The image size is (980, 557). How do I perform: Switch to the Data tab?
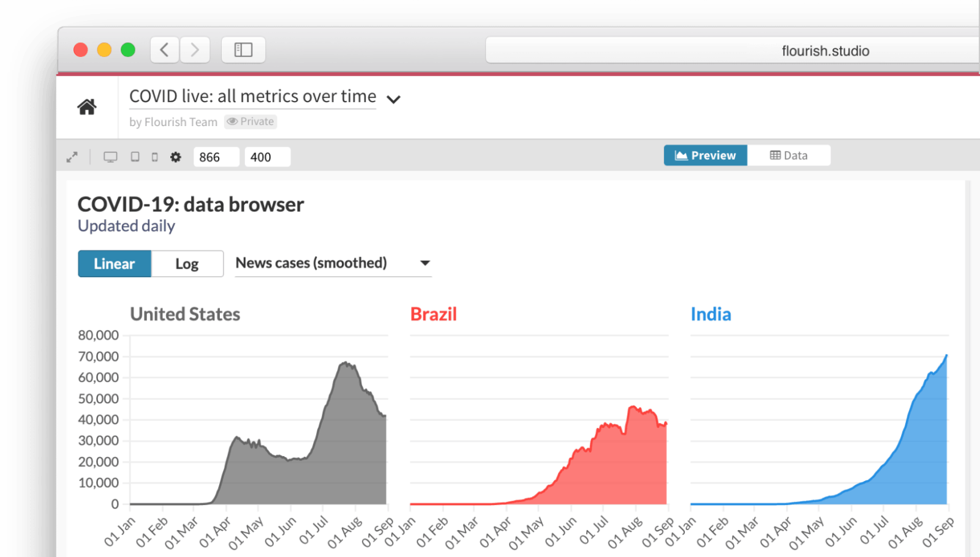pos(789,155)
